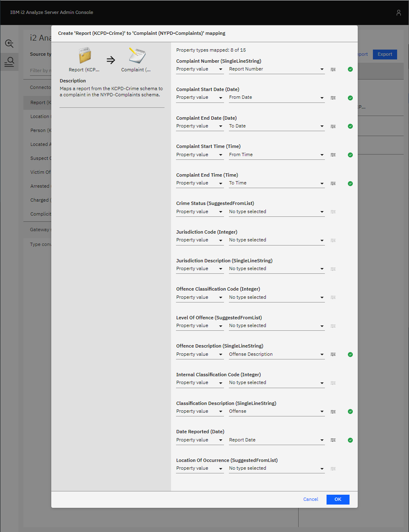Open settings icon for Classification Description mapping

(x=333, y=412)
